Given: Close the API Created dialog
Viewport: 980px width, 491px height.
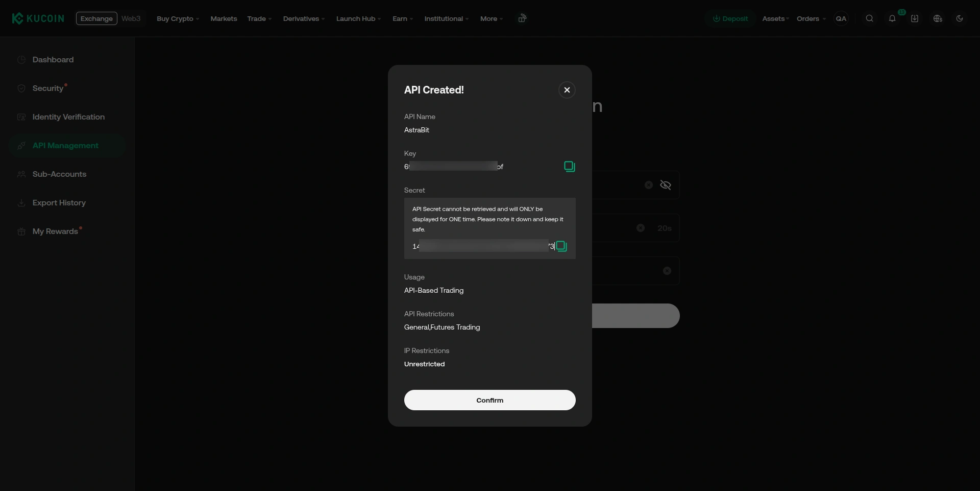Looking at the screenshot, I should (567, 90).
